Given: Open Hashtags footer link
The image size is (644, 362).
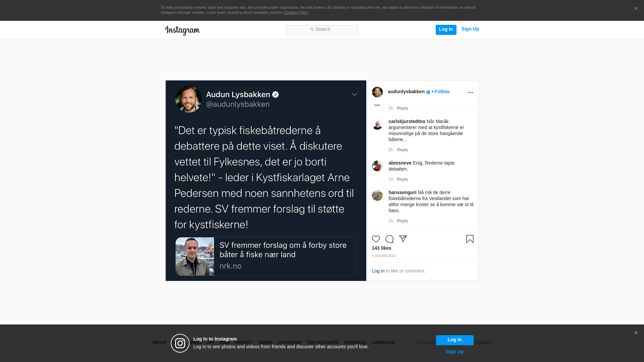Looking at the screenshot, I should click(x=355, y=343).
